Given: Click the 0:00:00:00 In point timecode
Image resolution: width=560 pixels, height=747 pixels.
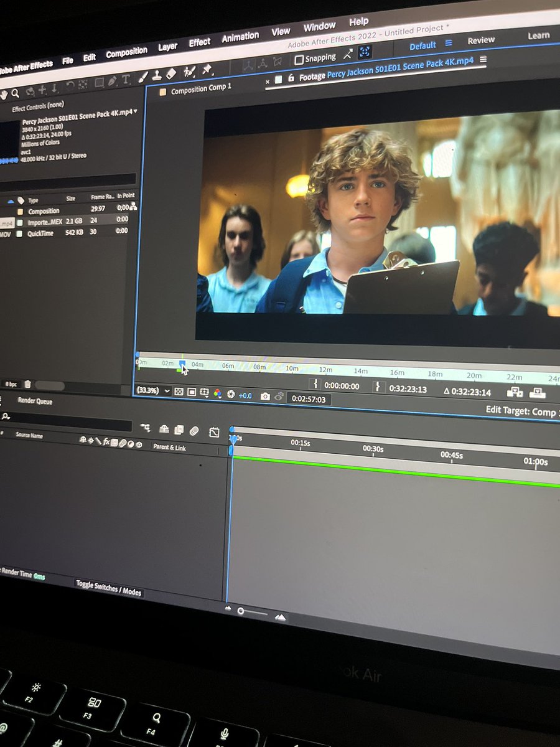Looking at the screenshot, I should 342,385.
